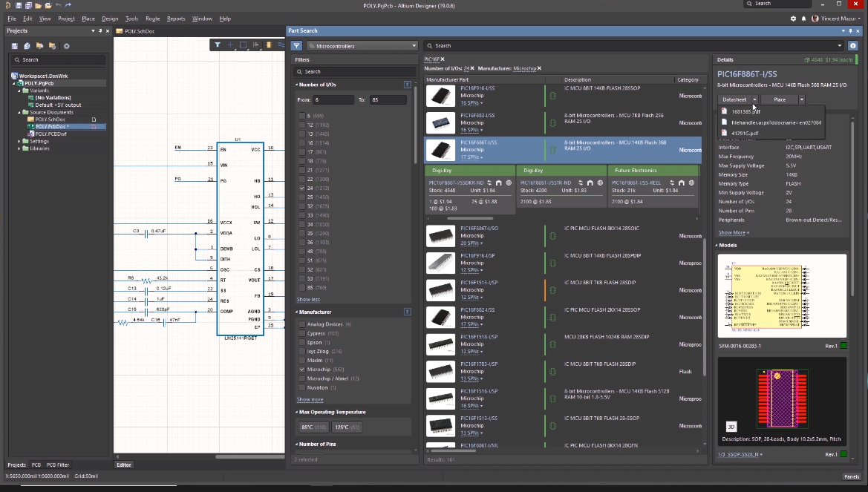868x492 pixels.
Task: Toggle the 85°C max operating temperature filter
Action: 314,427
